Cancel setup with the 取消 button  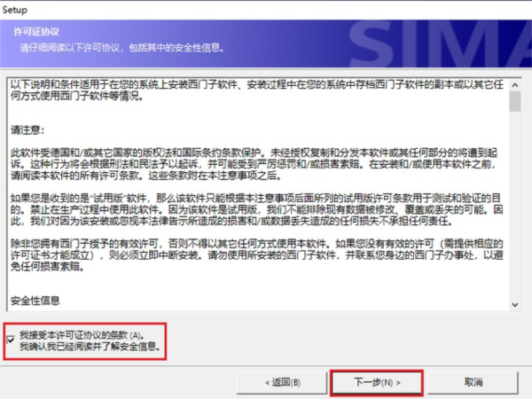[473, 383]
